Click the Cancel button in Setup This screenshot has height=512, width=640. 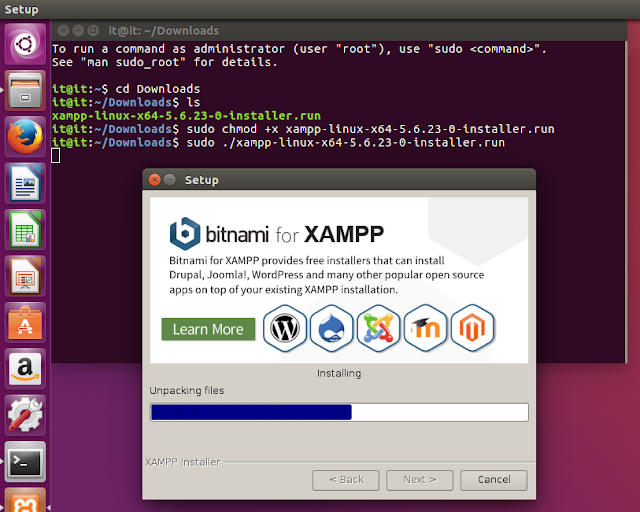click(494, 480)
